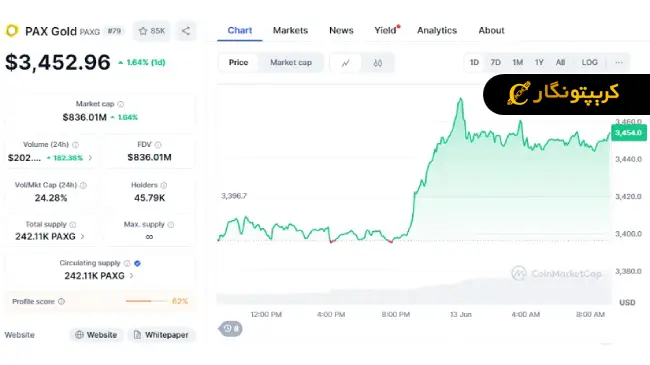This screenshot has height=365, width=650.
Task: Expand Volume (24h) details chevron
Action: 90,158
